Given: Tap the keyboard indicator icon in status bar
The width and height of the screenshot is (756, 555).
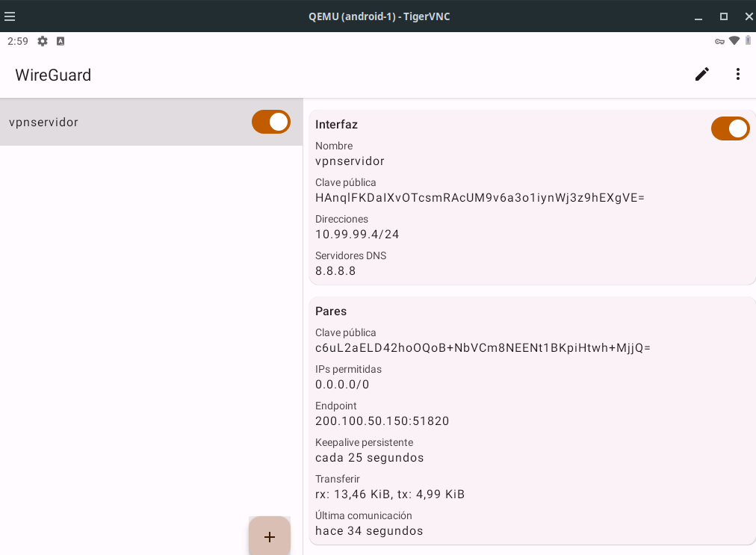Looking at the screenshot, I should [x=61, y=42].
